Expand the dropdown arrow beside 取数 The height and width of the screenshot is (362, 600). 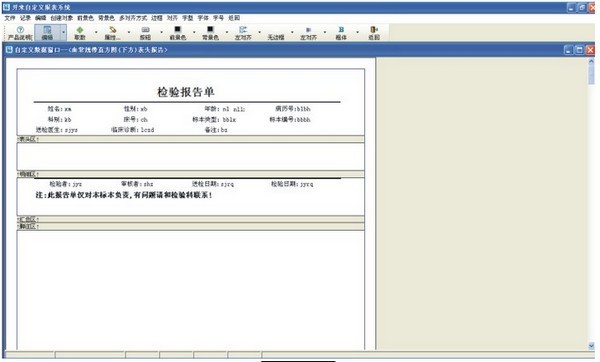(x=96, y=33)
